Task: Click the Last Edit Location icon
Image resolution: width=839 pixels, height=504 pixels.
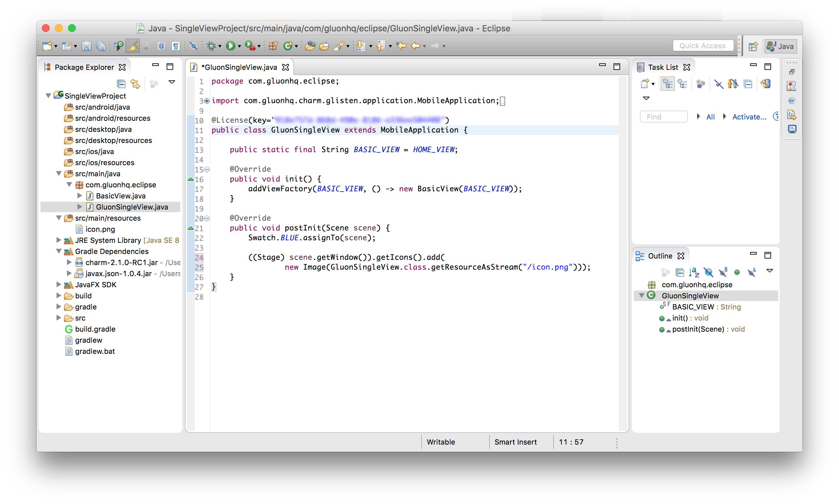Action: (x=401, y=46)
